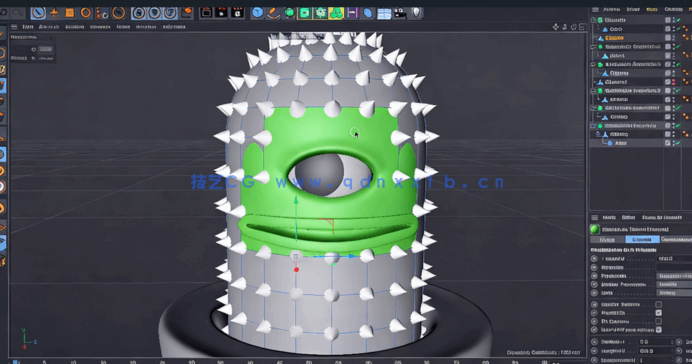Toggle layer checkbox on orange-highlighted row

pos(668,38)
